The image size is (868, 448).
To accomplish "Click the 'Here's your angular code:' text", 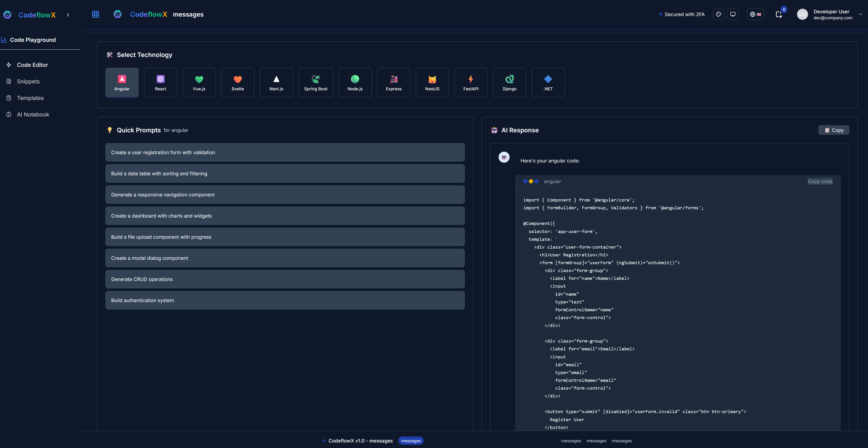I will click(x=550, y=161).
